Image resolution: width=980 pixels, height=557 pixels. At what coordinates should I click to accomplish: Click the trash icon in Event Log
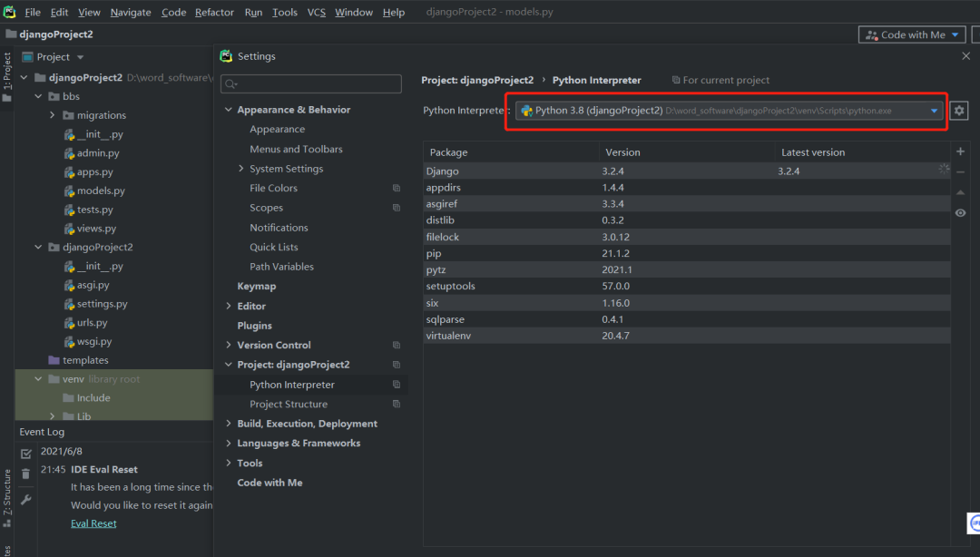(26, 474)
